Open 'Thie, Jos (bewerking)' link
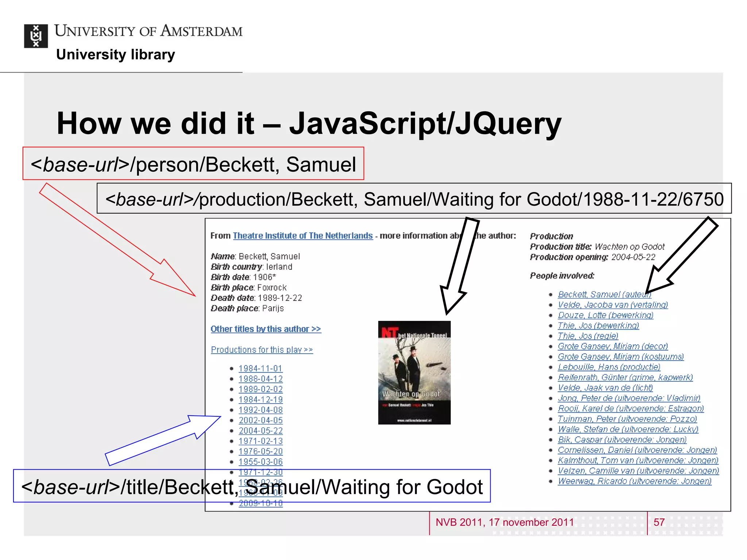 598,326
